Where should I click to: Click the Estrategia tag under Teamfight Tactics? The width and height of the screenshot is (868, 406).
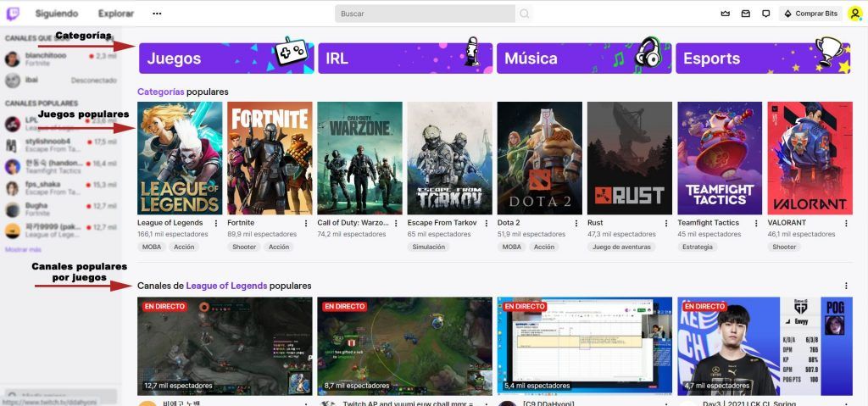tap(698, 247)
